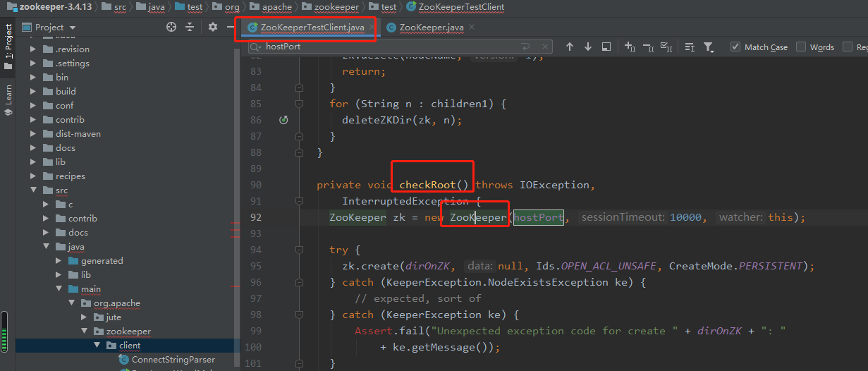Click highlighted hostPort on line 92
868x371 pixels.
click(537, 217)
